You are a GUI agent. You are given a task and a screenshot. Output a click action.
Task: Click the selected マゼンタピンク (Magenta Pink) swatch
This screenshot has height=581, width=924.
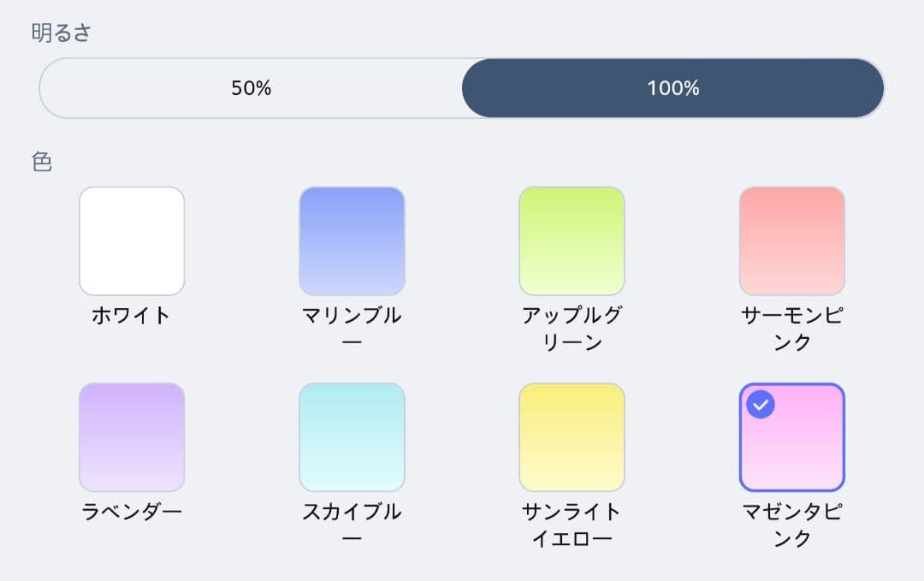coord(791,437)
